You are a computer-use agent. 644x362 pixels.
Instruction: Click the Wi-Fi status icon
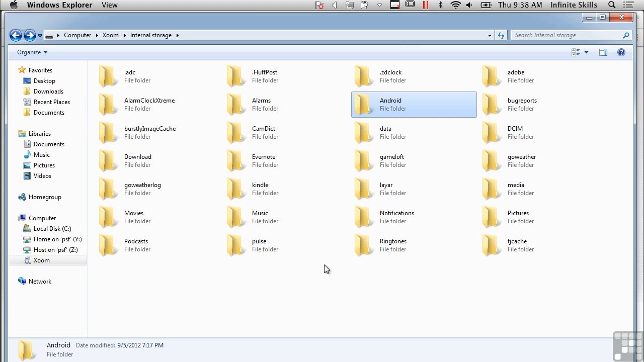point(456,5)
